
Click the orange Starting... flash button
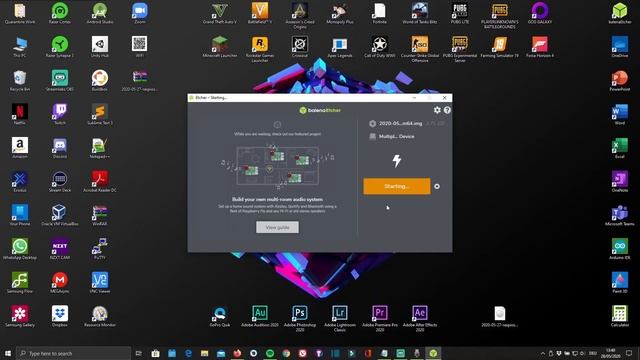pos(397,186)
